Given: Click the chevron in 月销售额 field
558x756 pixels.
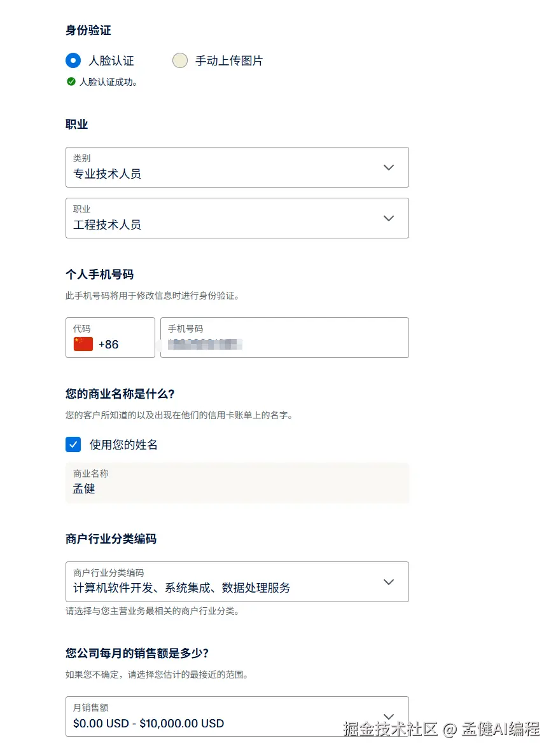Looking at the screenshot, I should (389, 717).
